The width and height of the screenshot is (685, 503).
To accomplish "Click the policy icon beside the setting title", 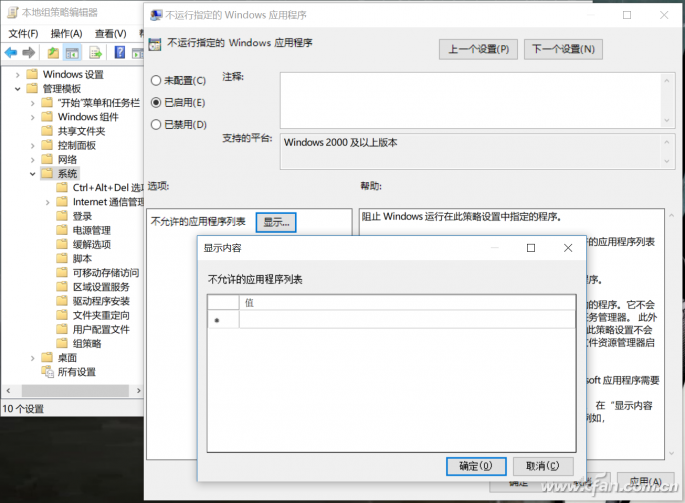I will coord(155,44).
